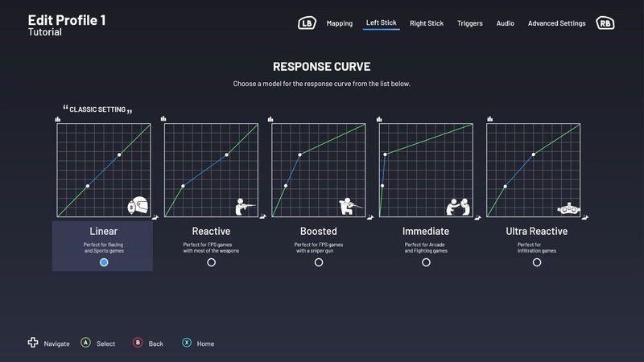Viewport: 644px width, 362px height.
Task: Click the racing helmet icon
Action: pyautogui.click(x=138, y=205)
